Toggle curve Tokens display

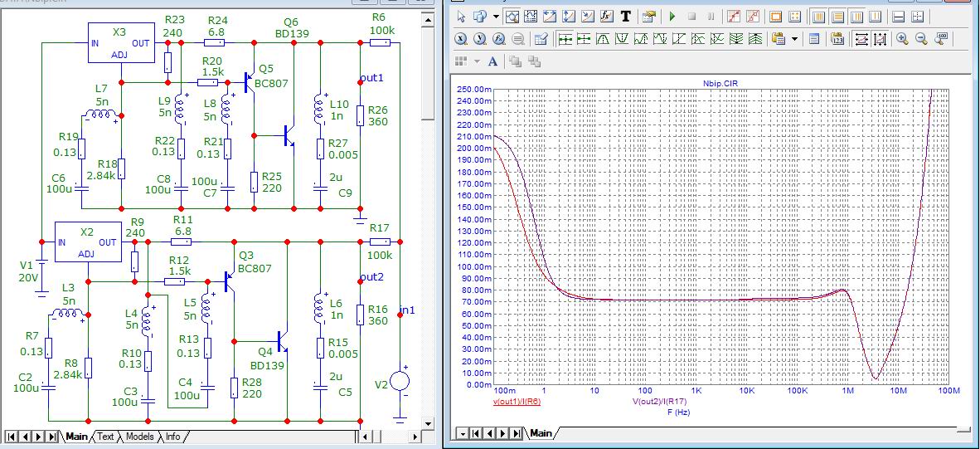coord(753,17)
